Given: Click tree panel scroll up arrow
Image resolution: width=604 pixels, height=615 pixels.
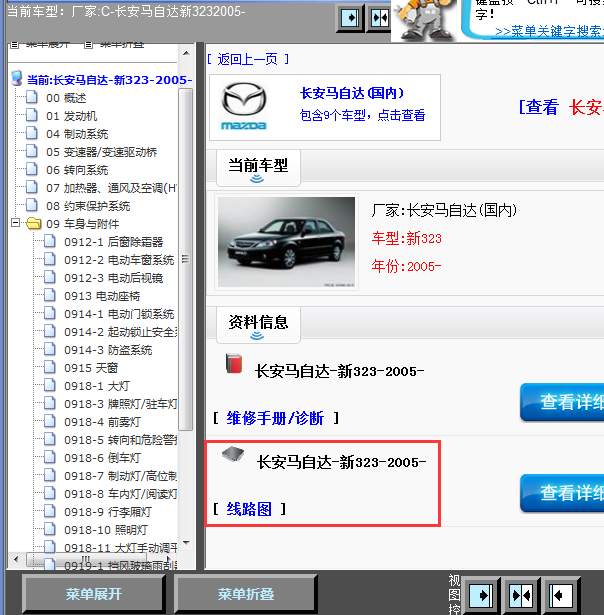Looking at the screenshot, I should pyautogui.click(x=187, y=53).
